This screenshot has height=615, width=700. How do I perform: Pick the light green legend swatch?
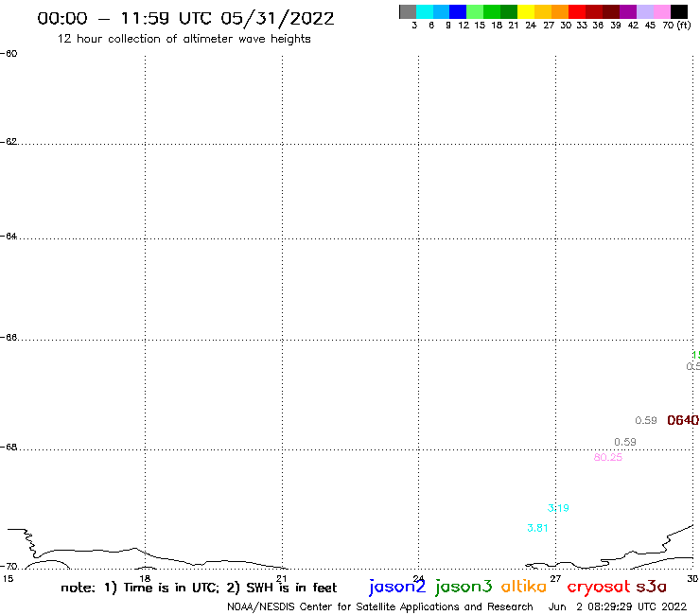point(475,11)
